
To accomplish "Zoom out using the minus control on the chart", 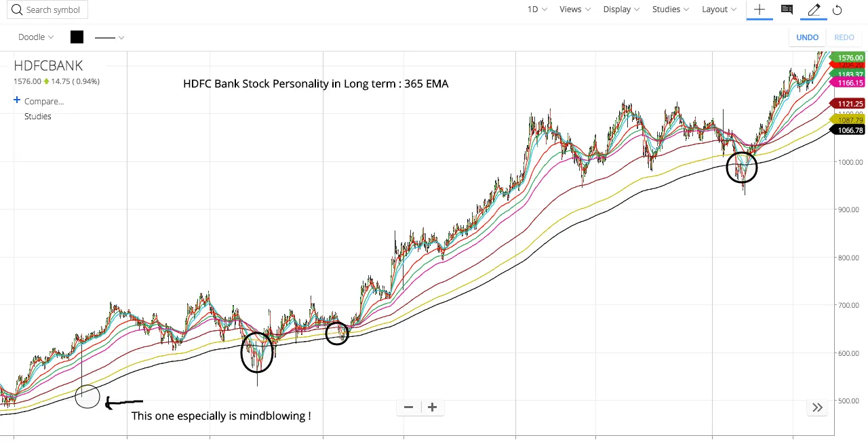I will click(x=408, y=407).
